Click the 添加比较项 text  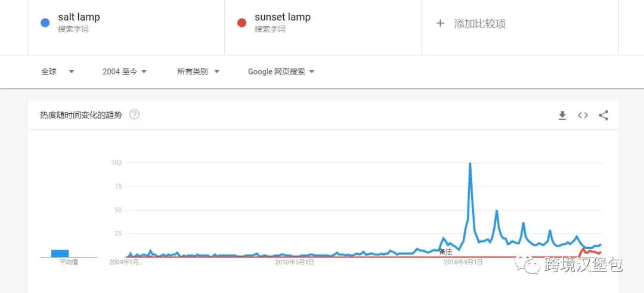click(x=479, y=24)
